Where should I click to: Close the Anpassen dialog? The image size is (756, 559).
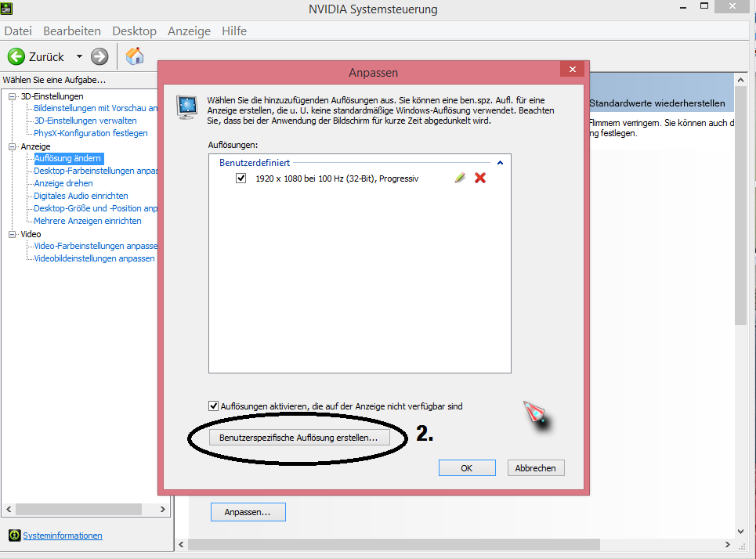point(573,70)
